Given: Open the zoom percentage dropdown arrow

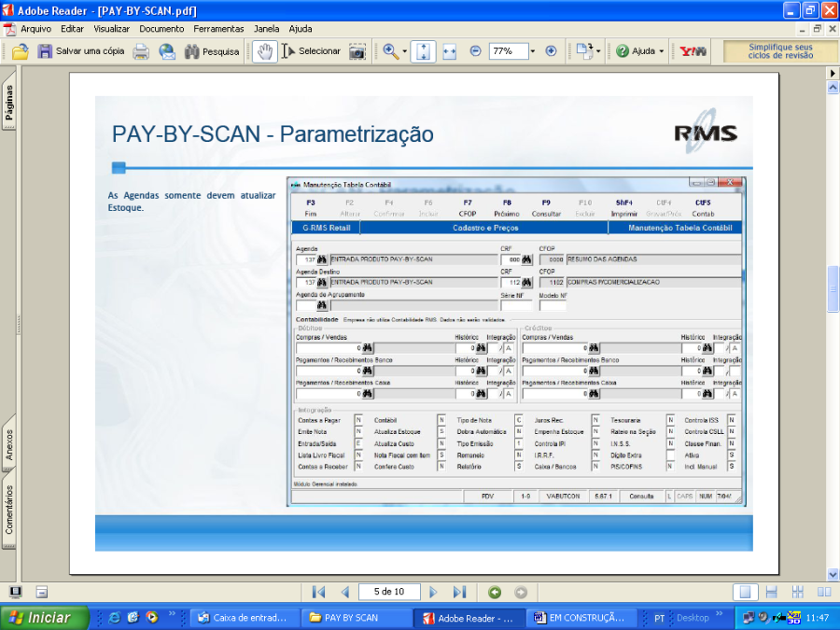Looking at the screenshot, I should click(533, 51).
